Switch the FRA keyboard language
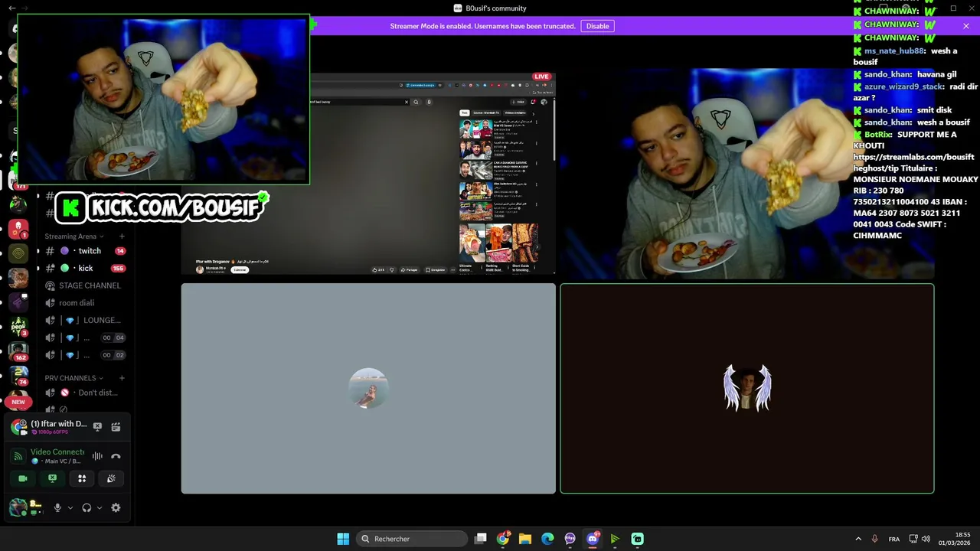 (x=894, y=539)
